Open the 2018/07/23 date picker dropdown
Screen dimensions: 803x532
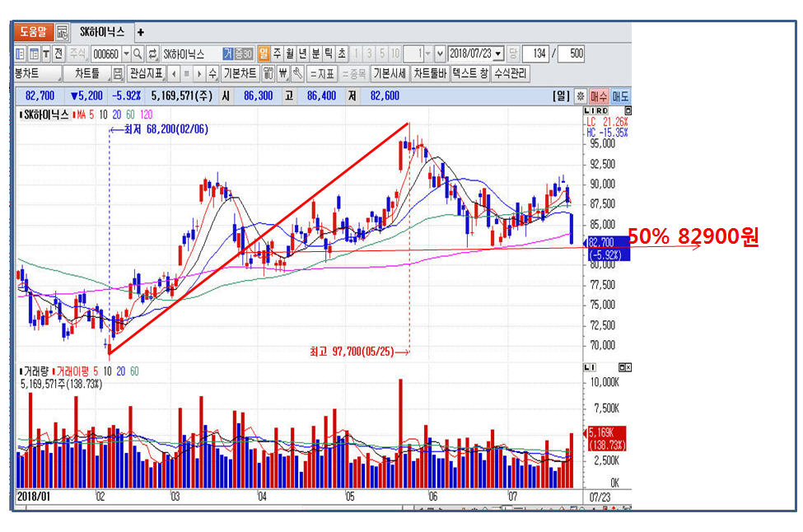click(x=498, y=54)
